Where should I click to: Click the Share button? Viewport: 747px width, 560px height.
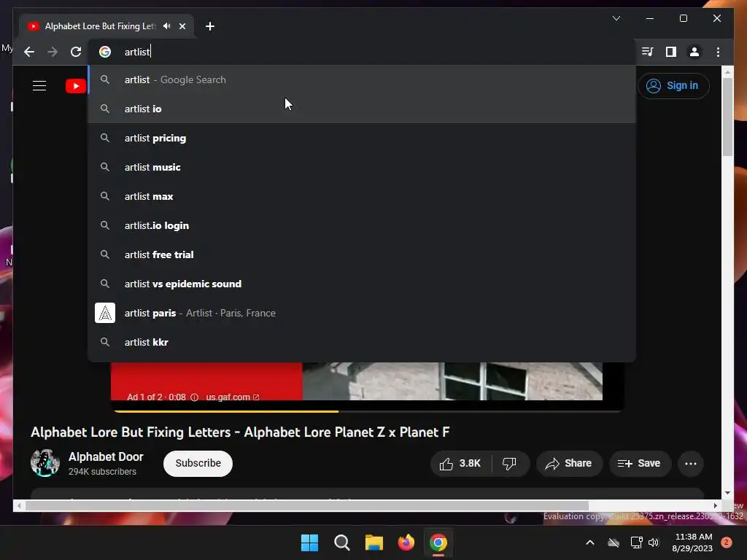pos(569,463)
